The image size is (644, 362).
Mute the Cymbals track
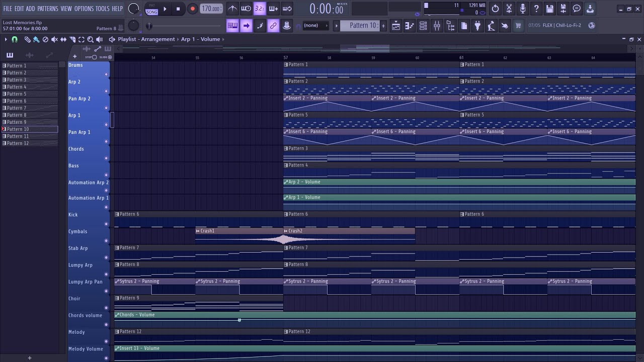click(106, 241)
